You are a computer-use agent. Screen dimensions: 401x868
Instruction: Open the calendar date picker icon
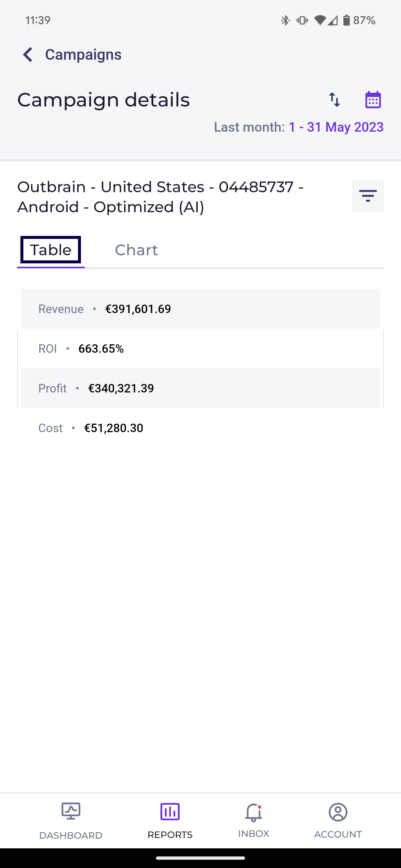click(373, 99)
